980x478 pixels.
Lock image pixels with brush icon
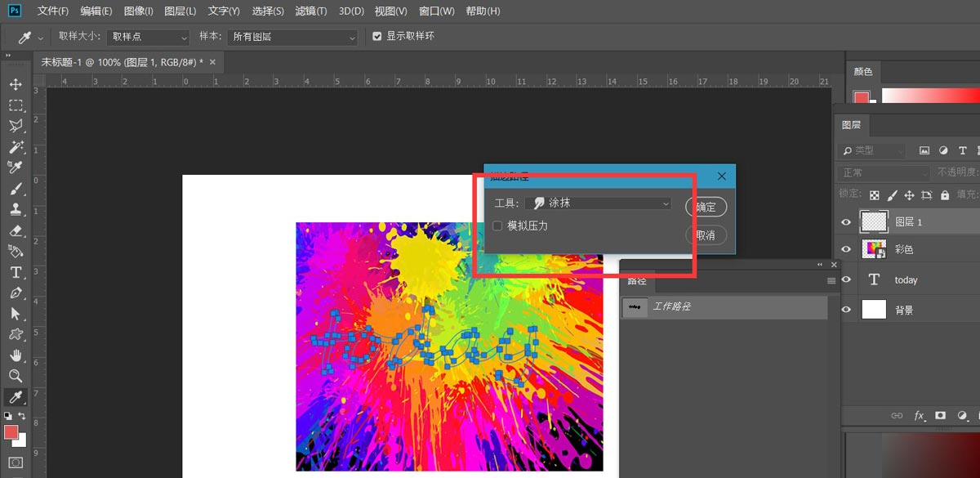click(892, 195)
